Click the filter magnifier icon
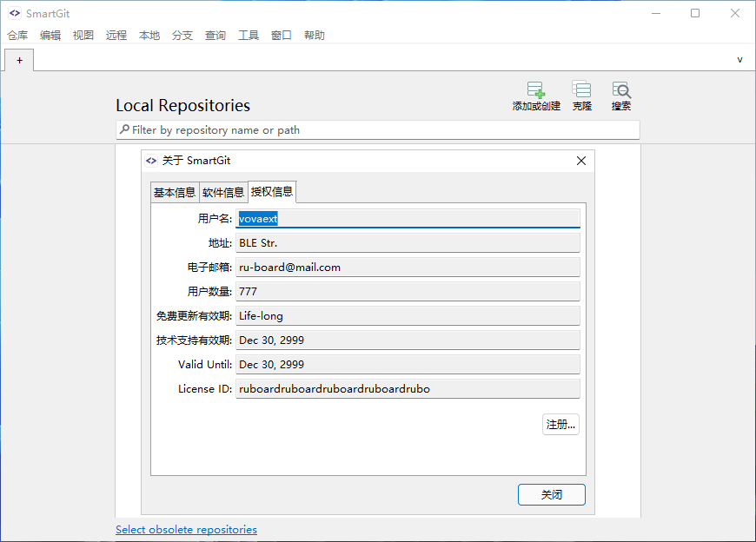The width and height of the screenshot is (756, 542). click(x=125, y=129)
